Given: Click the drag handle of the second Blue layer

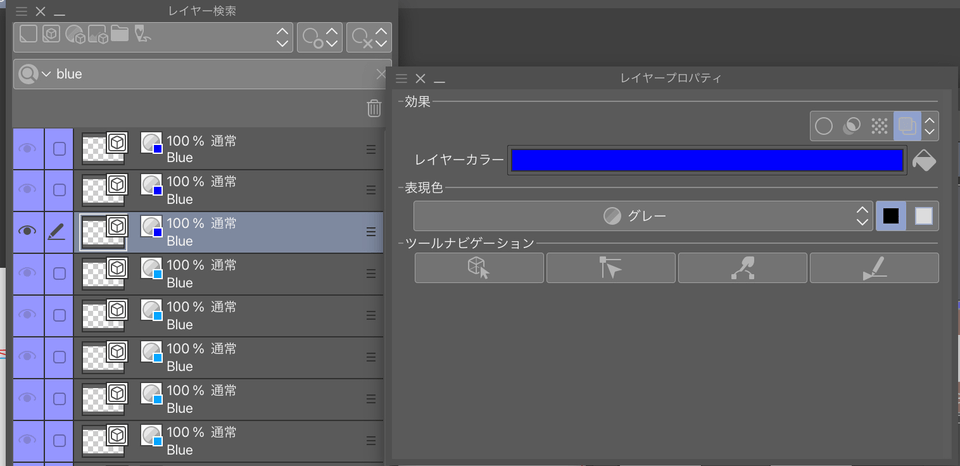Looking at the screenshot, I should coord(371,190).
